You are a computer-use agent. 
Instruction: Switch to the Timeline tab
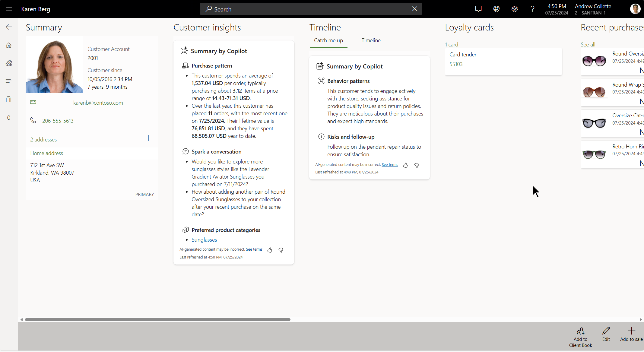pyautogui.click(x=370, y=40)
